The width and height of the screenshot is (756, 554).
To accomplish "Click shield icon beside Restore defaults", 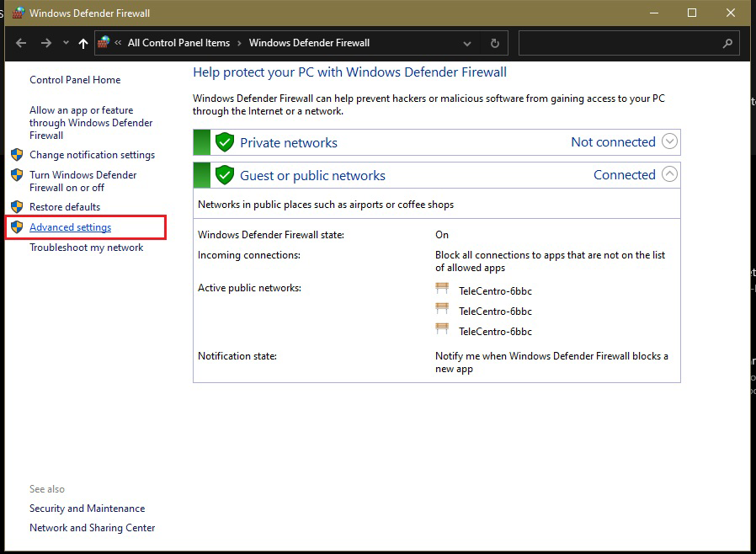I will (17, 207).
